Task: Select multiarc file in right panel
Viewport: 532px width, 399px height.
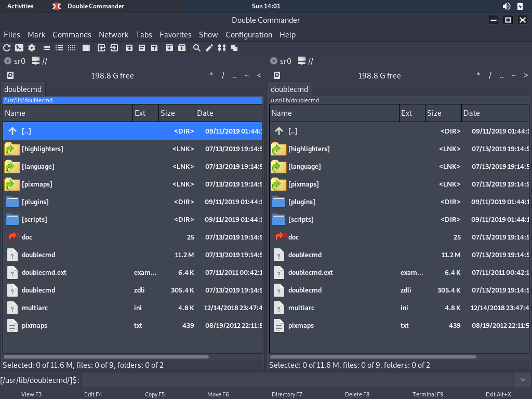Action: tap(399, 308)
